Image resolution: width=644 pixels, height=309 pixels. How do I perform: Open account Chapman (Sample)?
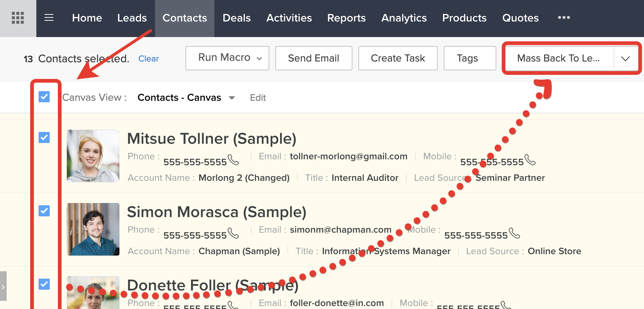point(239,251)
